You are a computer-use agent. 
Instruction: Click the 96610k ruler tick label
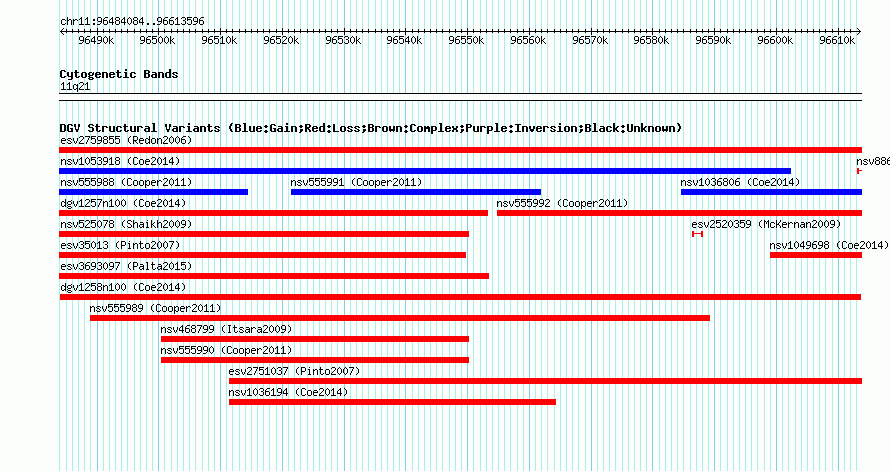837,40
